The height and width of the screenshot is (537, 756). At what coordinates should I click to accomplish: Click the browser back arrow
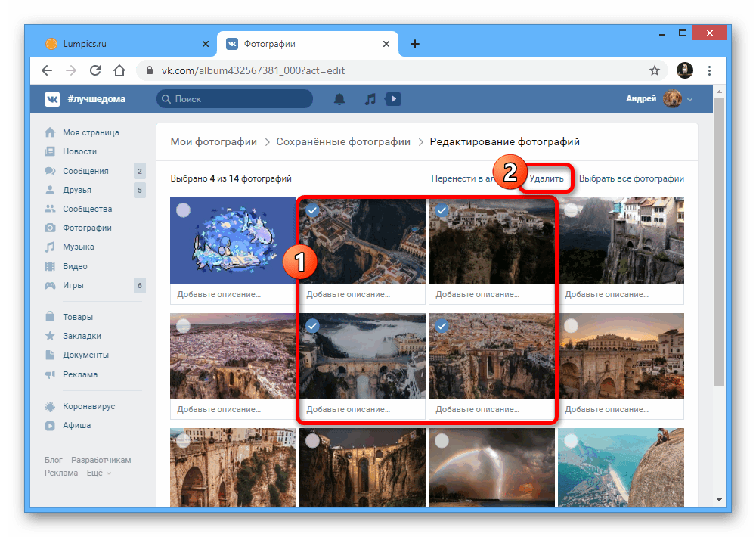[x=47, y=70]
